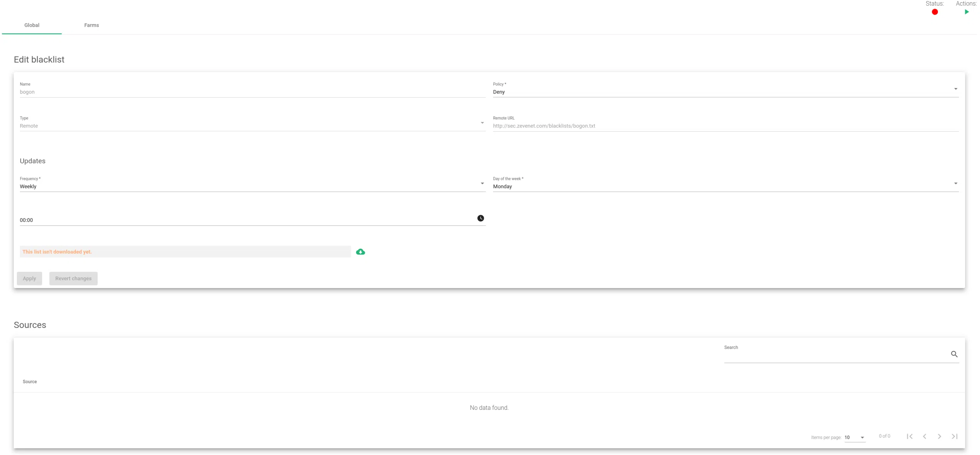This screenshot has height=455, width=980.
Task: Click the red status indicator circle
Action: (934, 12)
